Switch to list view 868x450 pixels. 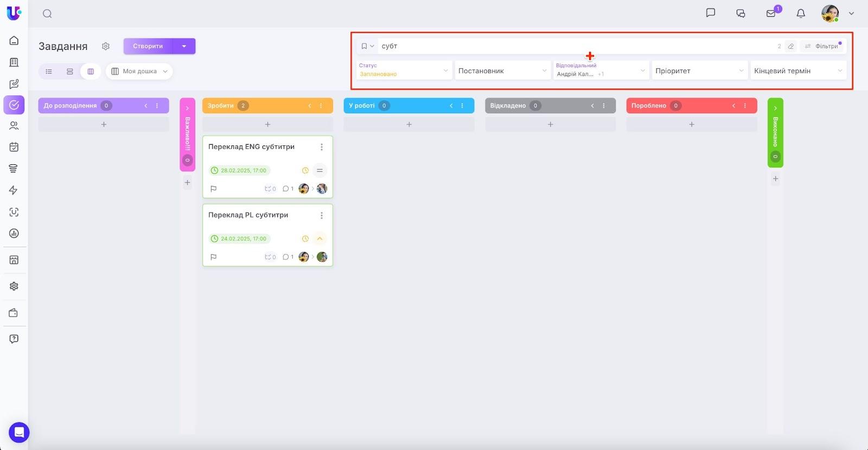point(49,71)
